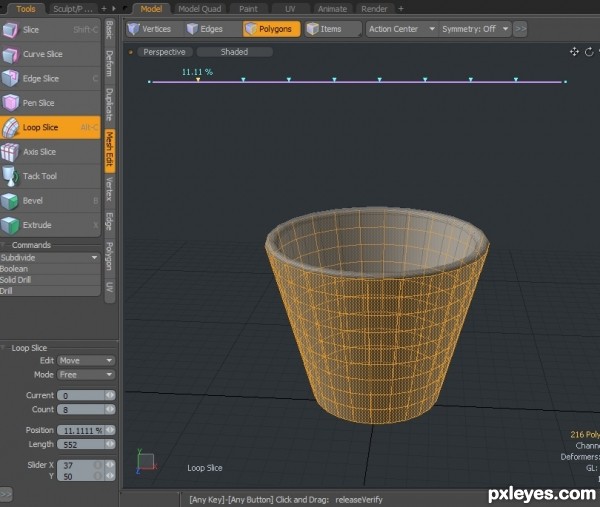Open the Mesh Edit vertical tab
The width and height of the screenshot is (600, 507).
[x=109, y=150]
